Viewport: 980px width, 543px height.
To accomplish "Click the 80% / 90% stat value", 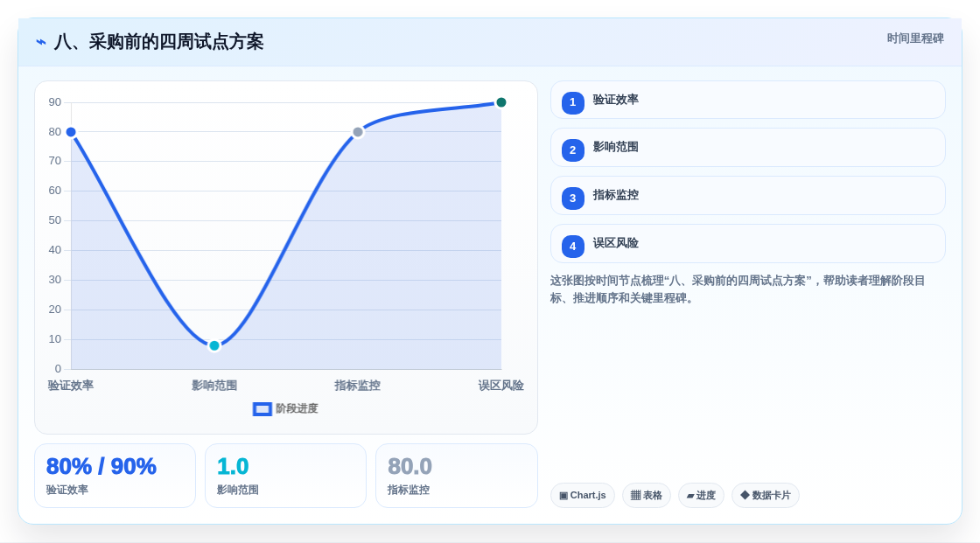I will (x=101, y=466).
